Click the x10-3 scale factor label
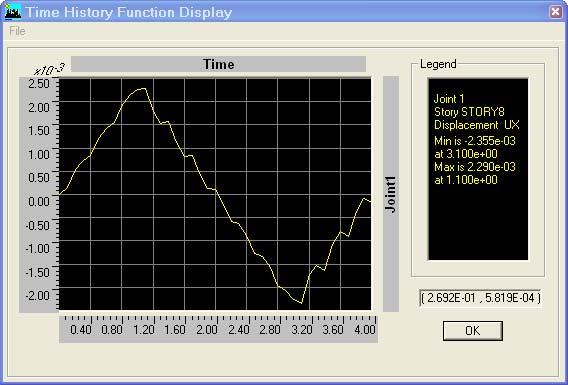This screenshot has width=568, height=385. click(x=49, y=69)
